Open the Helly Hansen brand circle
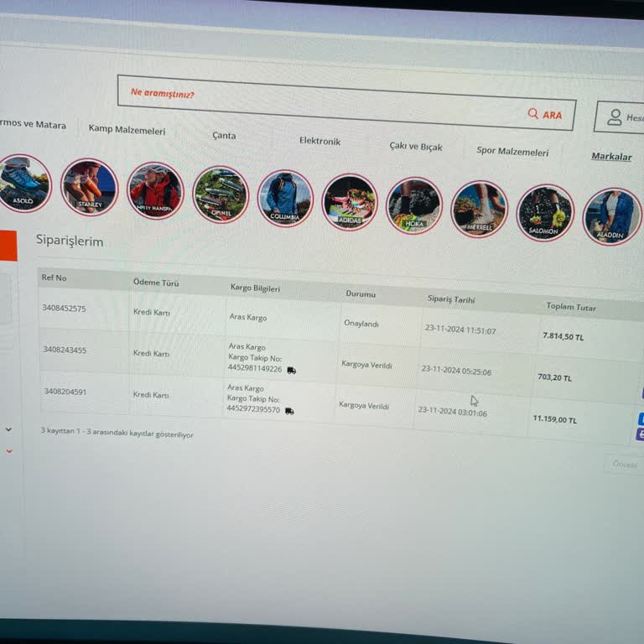This screenshot has height=644, width=644. click(155, 191)
